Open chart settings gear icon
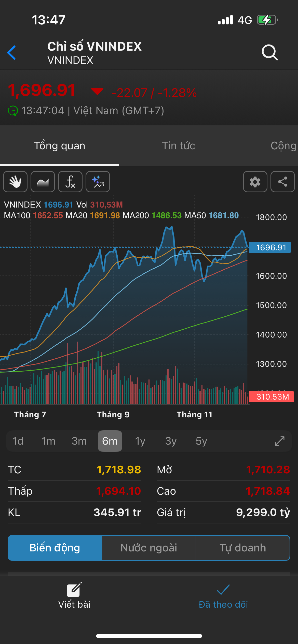298x644 pixels. tap(255, 182)
